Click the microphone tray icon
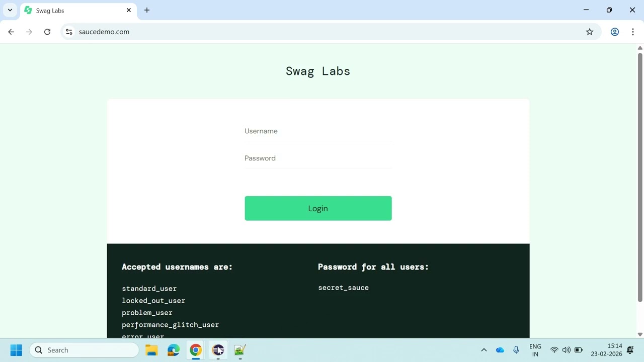 point(516,350)
